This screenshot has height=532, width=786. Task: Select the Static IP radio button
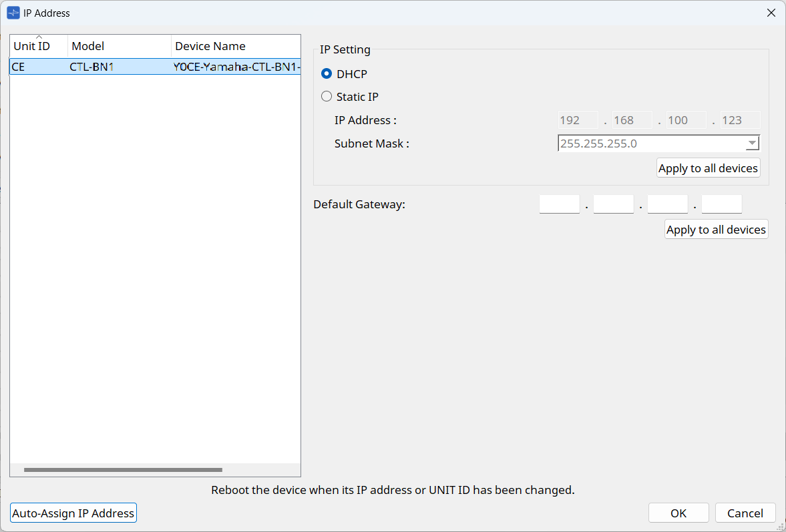(x=327, y=97)
